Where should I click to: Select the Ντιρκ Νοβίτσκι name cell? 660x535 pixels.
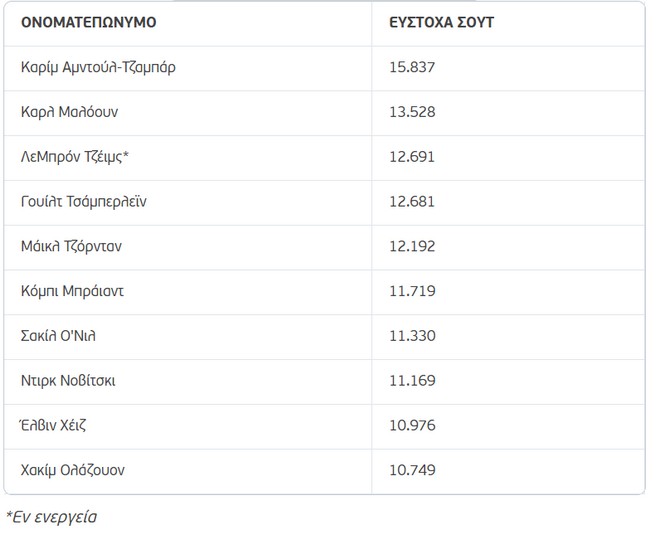coord(68,381)
